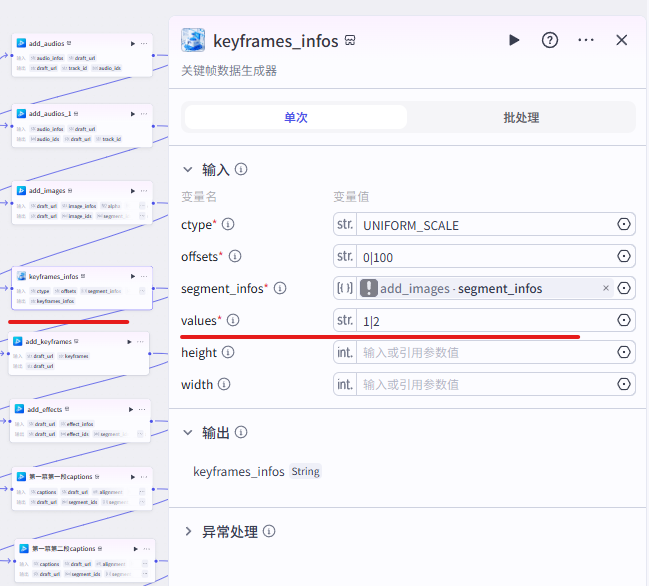This screenshot has height=586, width=649.
Task: Click the icon next to the keyframes_infos title
Action: (x=350, y=40)
